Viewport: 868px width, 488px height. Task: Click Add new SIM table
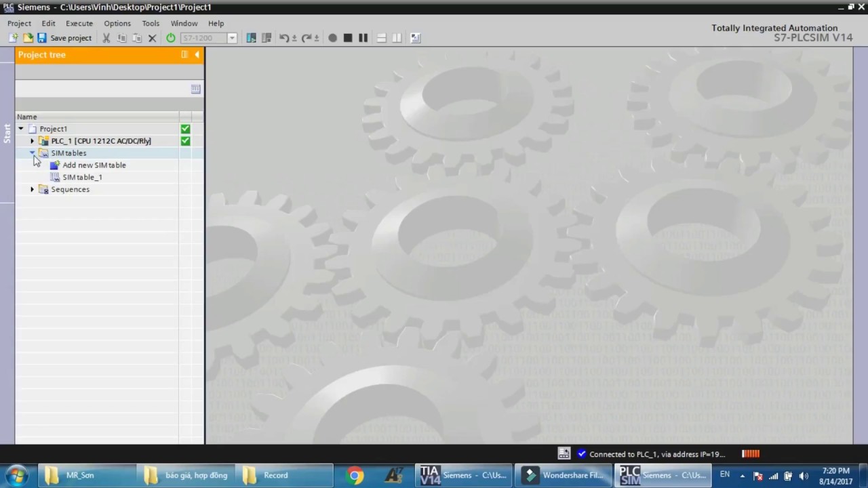click(x=94, y=165)
